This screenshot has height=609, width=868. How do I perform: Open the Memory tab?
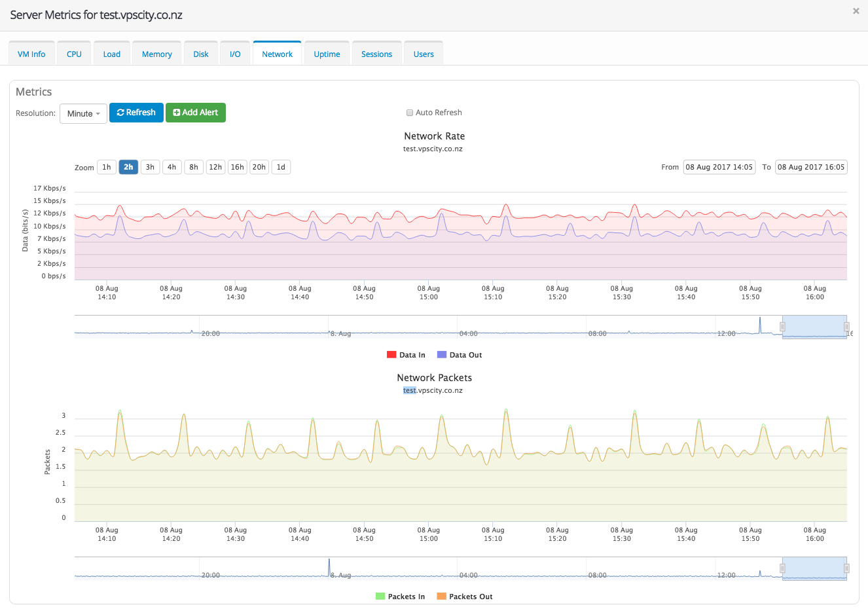(156, 54)
